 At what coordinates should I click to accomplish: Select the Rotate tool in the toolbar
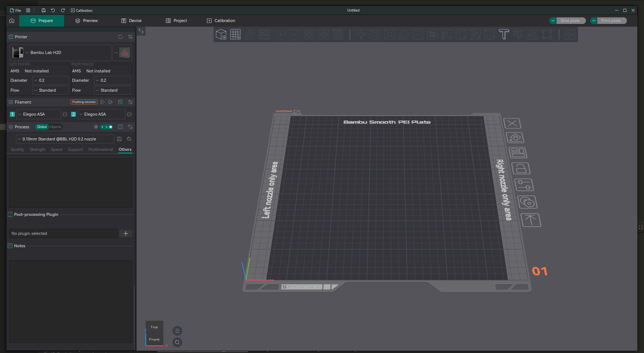tap(375, 34)
